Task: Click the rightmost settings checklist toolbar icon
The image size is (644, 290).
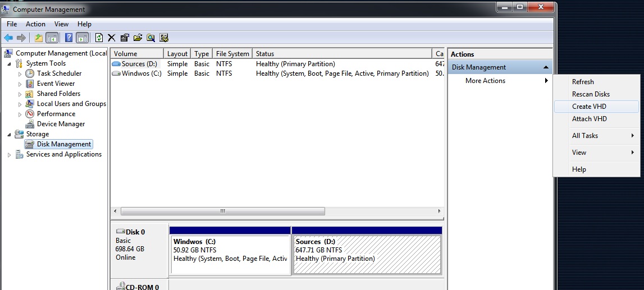Action: pyautogui.click(x=164, y=38)
